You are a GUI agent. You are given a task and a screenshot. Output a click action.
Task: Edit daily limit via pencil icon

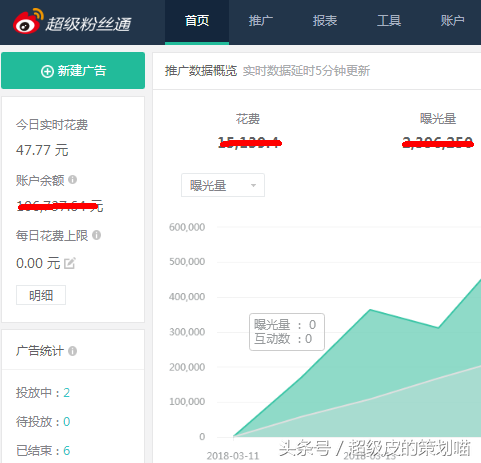click(70, 263)
